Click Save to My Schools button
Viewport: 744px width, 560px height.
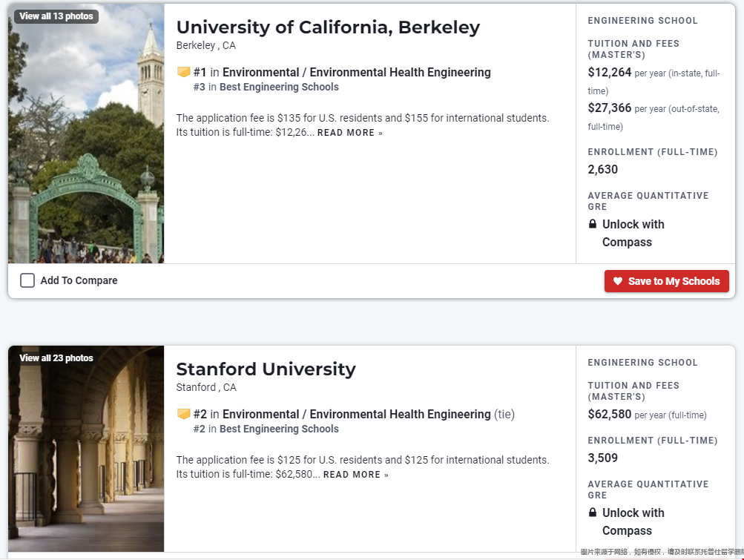(x=666, y=281)
